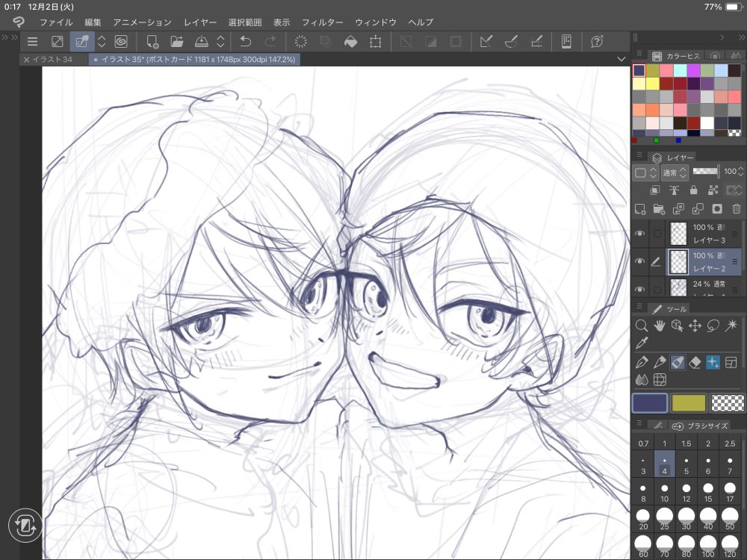Hide レイヤー 2 with its eye icon
This screenshot has width=747, height=560.
[x=640, y=261]
